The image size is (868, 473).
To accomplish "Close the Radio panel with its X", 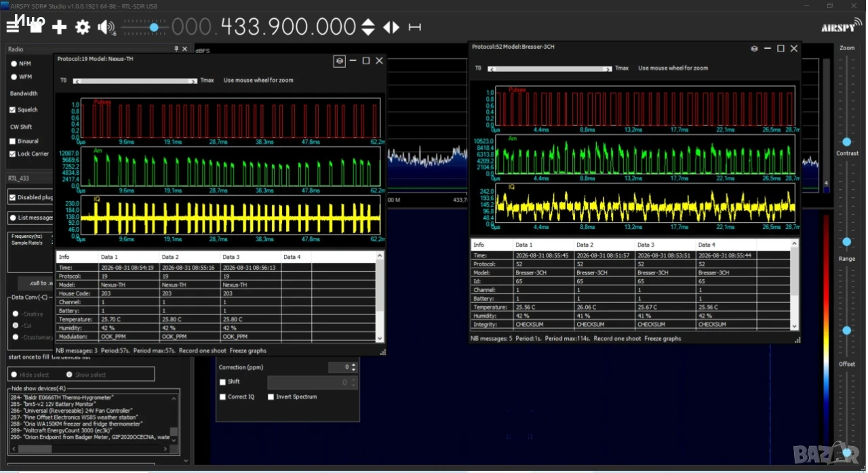I will (185, 49).
